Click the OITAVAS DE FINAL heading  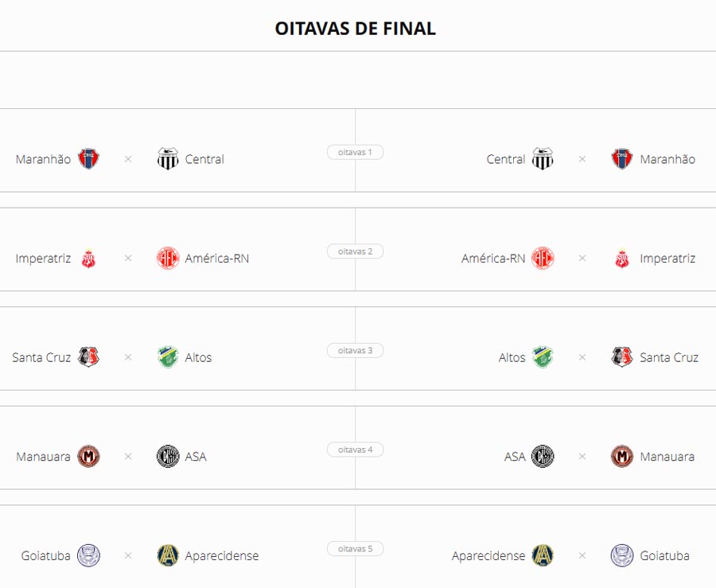(356, 29)
